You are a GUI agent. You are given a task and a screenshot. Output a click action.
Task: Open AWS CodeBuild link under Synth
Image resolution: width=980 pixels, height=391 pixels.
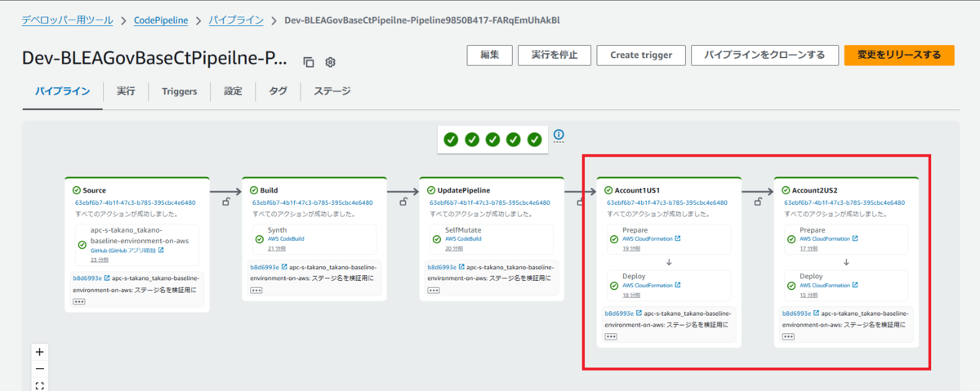[x=287, y=239]
